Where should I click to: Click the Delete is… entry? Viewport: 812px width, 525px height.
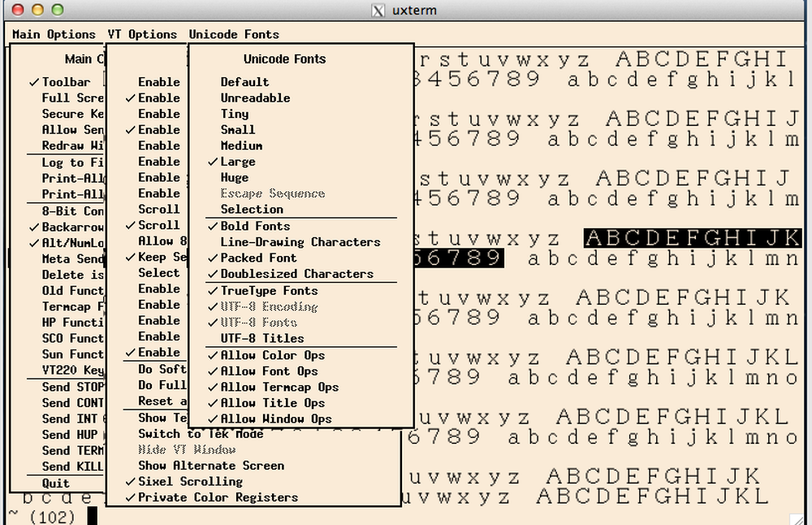[x=72, y=275]
